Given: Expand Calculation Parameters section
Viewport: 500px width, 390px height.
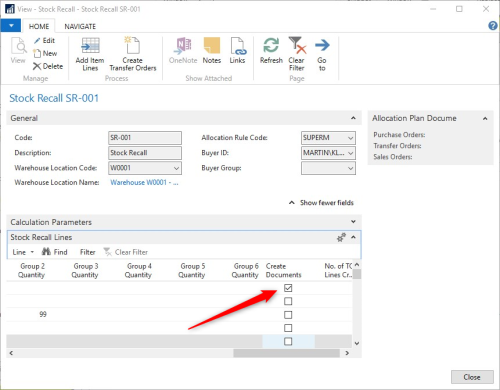Looking at the screenshot, I should [x=353, y=222].
